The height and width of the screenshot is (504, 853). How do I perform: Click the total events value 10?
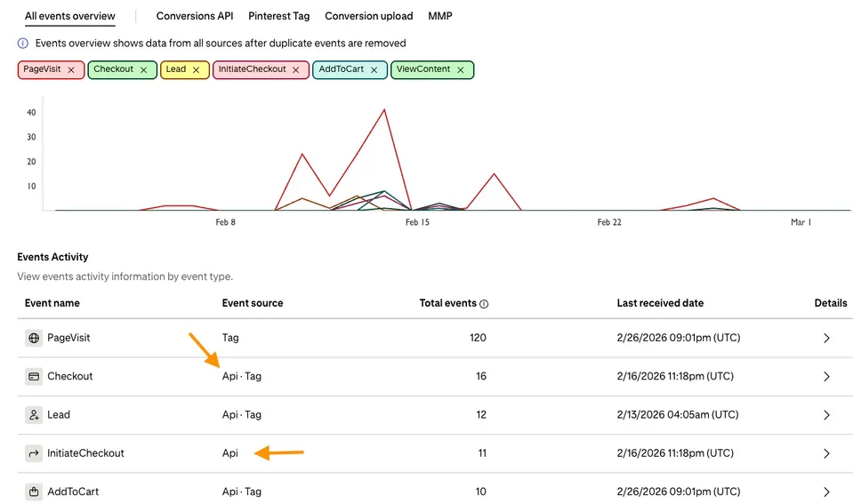[x=481, y=492]
